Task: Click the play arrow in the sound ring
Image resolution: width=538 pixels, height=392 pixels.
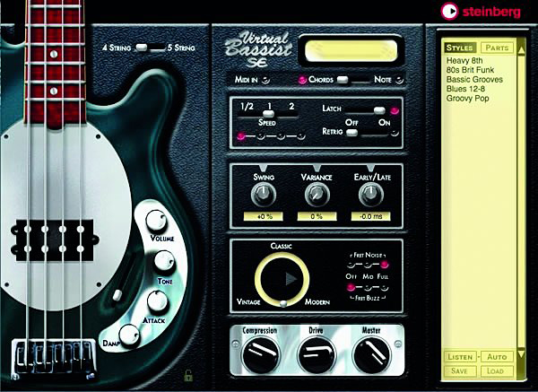Action: pyautogui.click(x=291, y=279)
